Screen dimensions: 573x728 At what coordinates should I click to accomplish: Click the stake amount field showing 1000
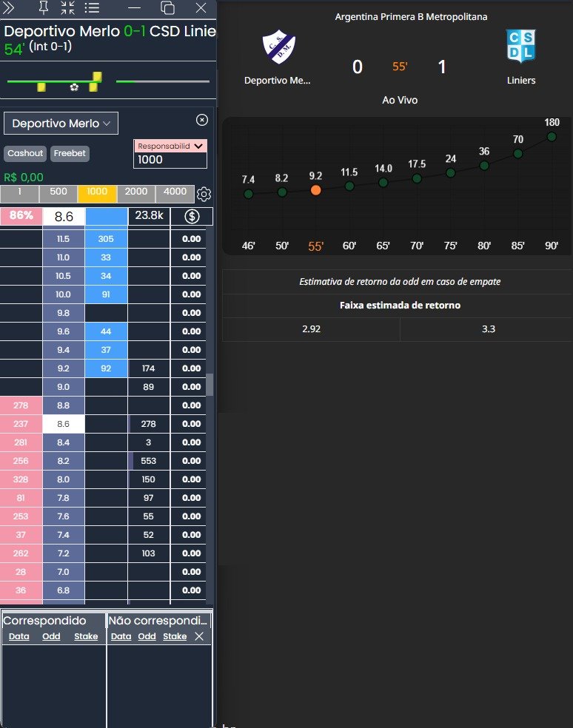coord(171,159)
